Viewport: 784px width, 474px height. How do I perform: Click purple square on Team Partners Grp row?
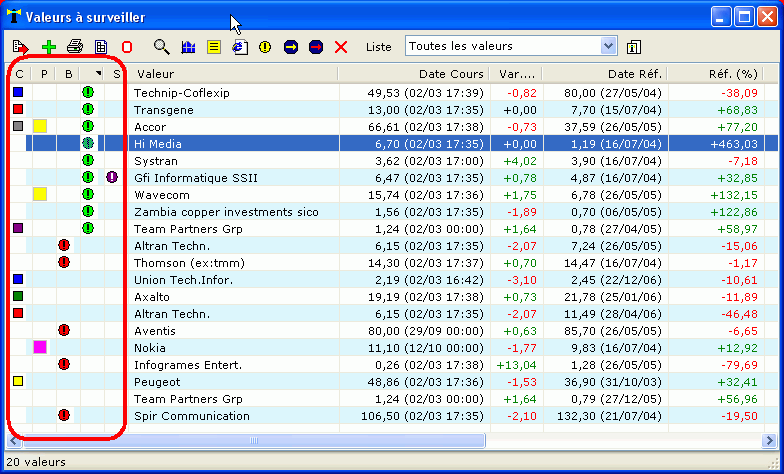[x=18, y=228]
